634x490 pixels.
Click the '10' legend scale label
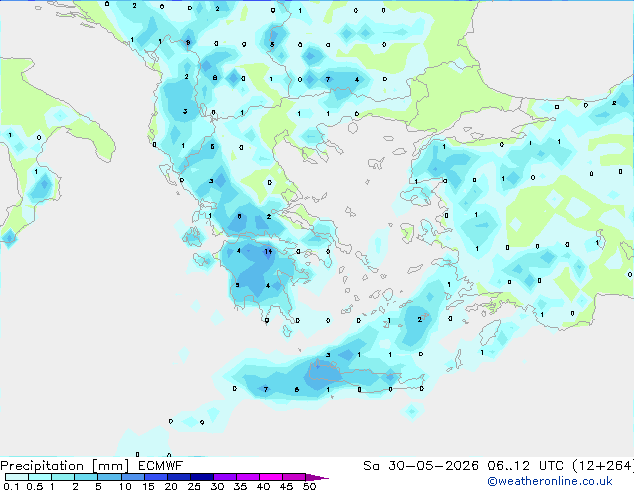click(125, 486)
